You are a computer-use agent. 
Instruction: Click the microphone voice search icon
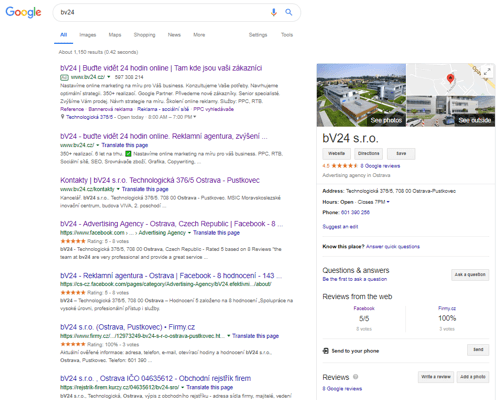[x=274, y=12]
